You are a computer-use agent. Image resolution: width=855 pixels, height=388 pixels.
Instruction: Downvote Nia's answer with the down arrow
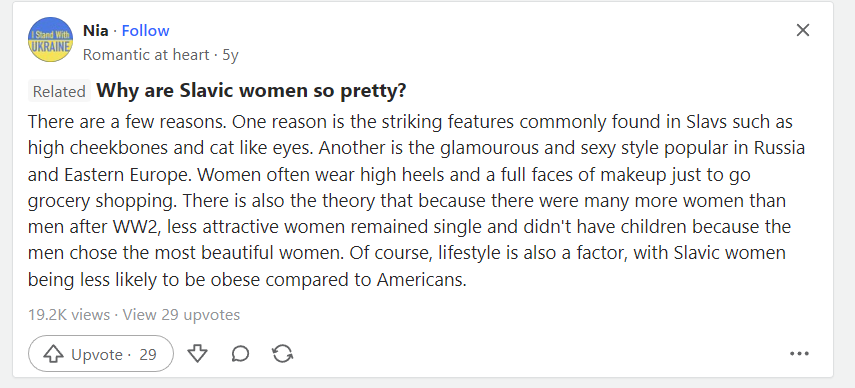tap(197, 354)
